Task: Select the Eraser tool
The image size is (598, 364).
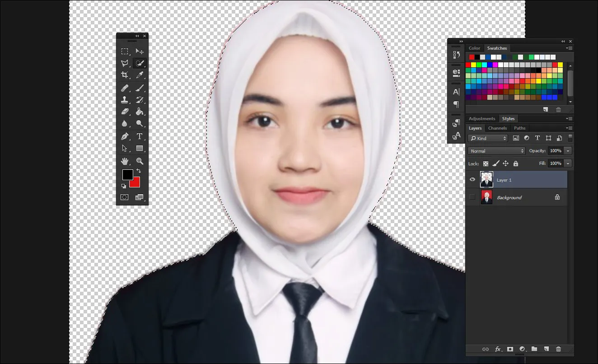Action: click(125, 112)
